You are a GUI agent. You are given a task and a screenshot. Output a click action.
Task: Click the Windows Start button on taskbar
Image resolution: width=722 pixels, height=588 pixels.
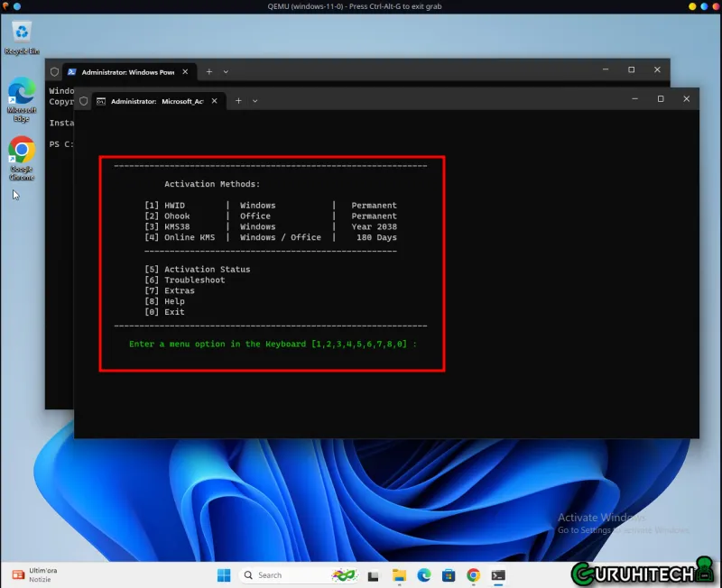click(224, 575)
